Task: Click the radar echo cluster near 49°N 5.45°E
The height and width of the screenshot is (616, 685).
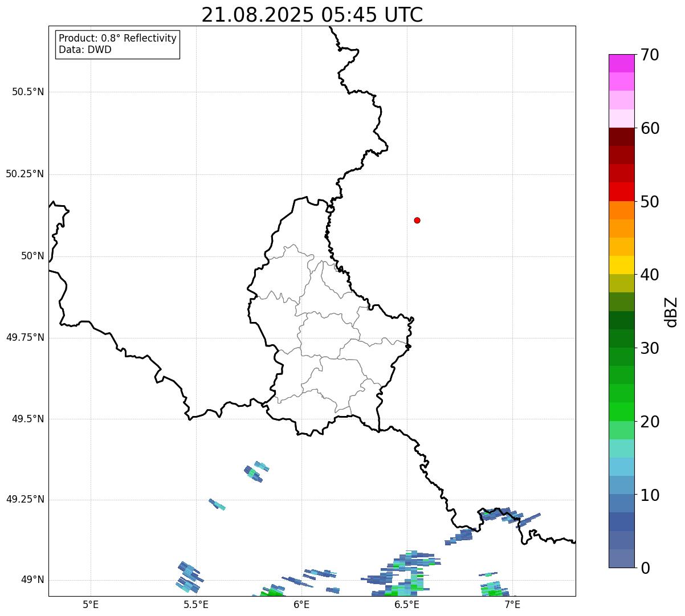Action: click(x=189, y=577)
